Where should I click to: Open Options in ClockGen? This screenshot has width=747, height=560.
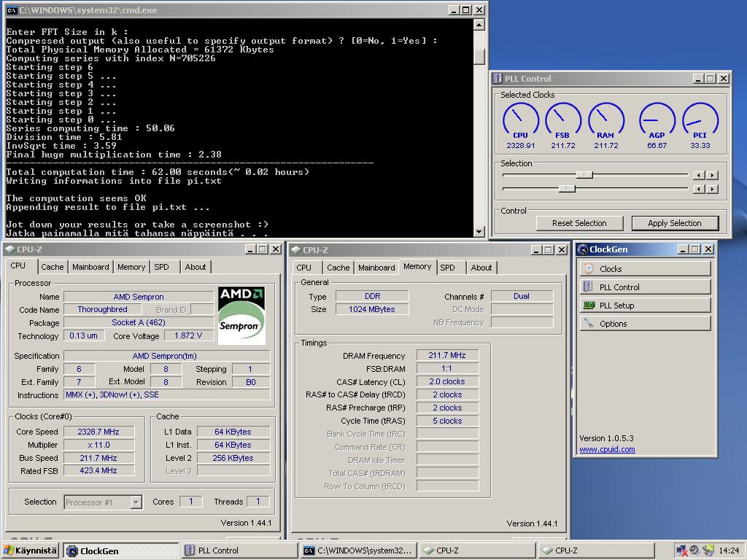pyautogui.click(x=645, y=324)
